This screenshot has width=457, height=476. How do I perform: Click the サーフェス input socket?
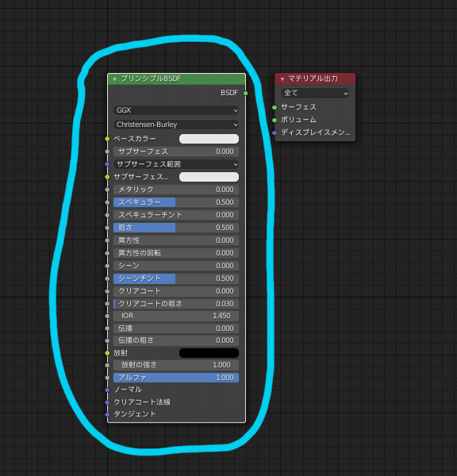coord(275,107)
